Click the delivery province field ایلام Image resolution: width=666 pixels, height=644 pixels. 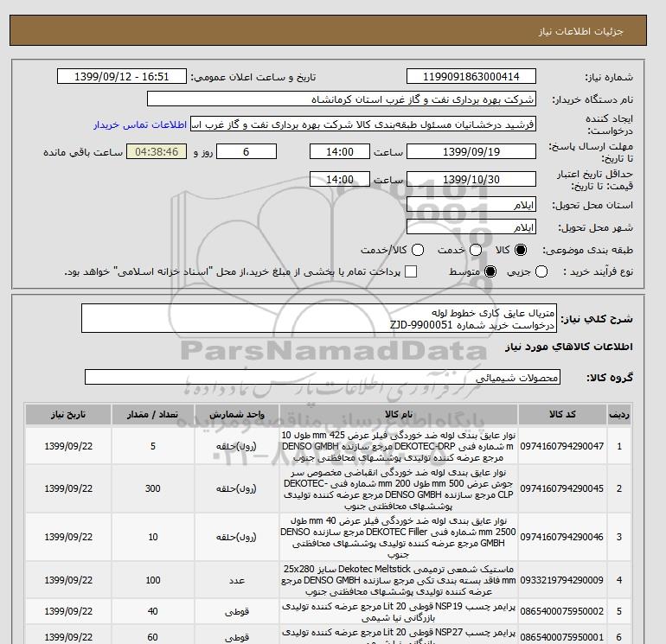pyautogui.click(x=471, y=205)
